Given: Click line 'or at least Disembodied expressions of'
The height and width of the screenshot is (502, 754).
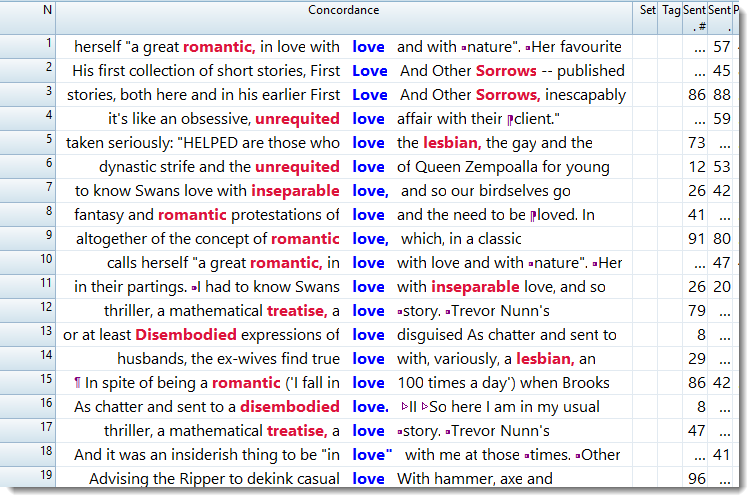Looking at the screenshot, I should click(201, 335).
